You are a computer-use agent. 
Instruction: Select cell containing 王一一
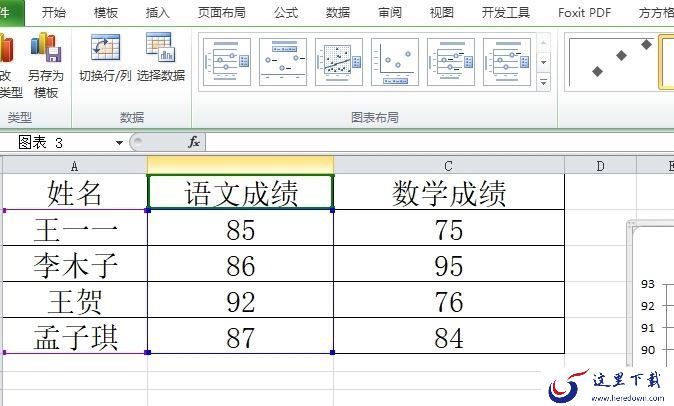(75, 228)
